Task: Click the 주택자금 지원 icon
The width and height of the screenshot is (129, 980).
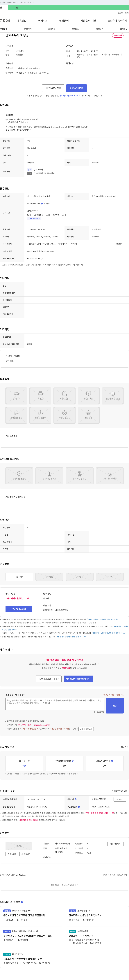Action: tap(16, 415)
